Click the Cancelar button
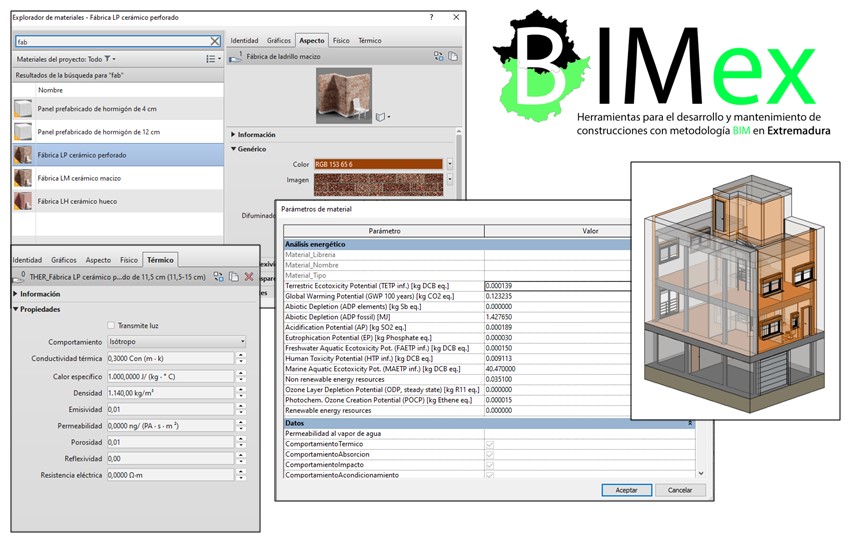The height and width of the screenshot is (540, 850). 680,490
